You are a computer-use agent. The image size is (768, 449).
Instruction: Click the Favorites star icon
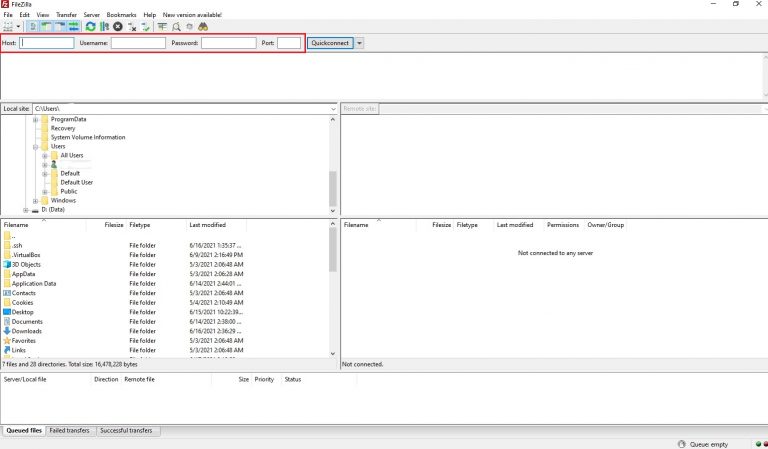pyautogui.click(x=7, y=341)
